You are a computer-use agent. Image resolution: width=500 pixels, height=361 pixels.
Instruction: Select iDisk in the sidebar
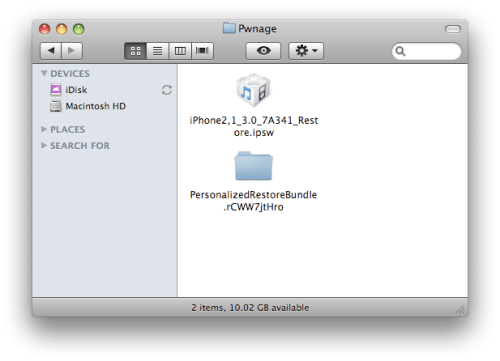coord(104,90)
